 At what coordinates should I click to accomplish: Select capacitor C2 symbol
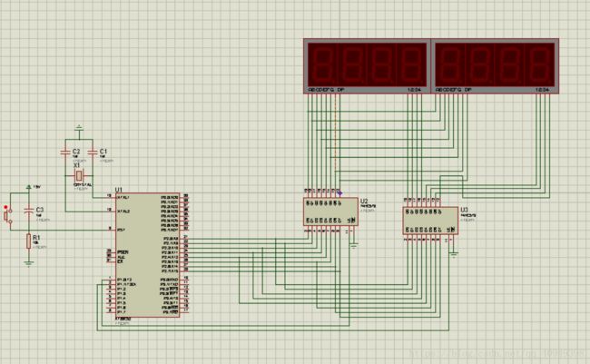click(x=65, y=152)
